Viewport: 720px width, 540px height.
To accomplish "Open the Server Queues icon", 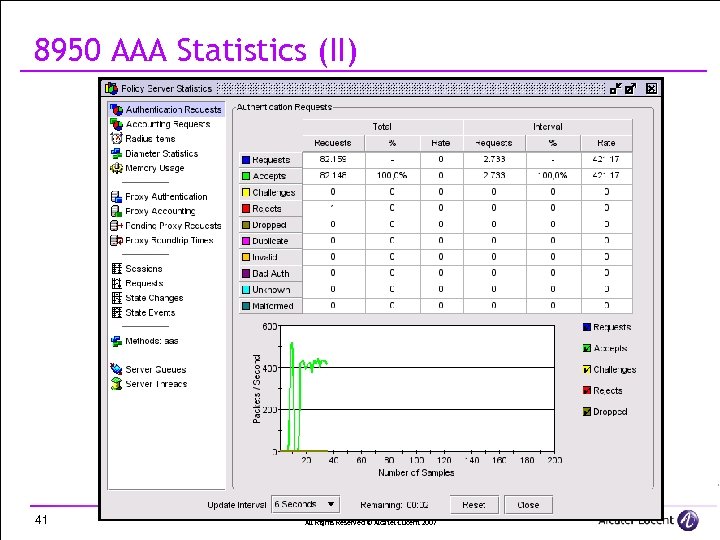I will tap(117, 369).
